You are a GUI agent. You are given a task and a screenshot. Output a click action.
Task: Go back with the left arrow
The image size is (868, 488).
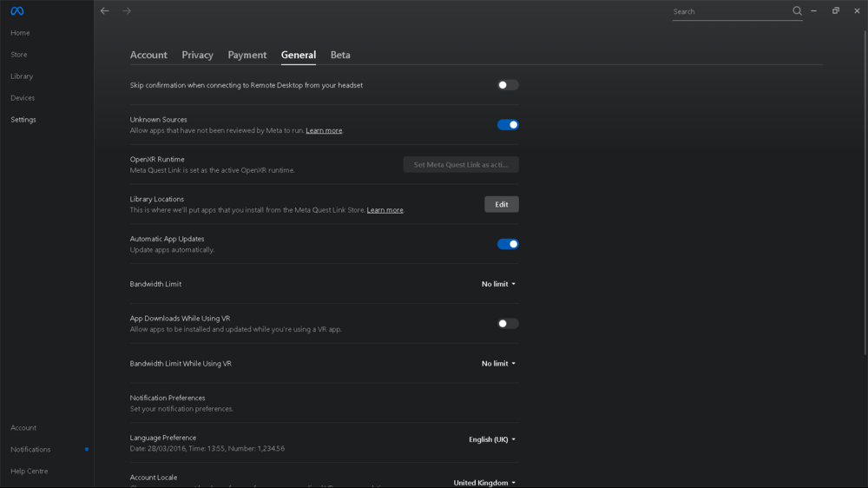[105, 11]
